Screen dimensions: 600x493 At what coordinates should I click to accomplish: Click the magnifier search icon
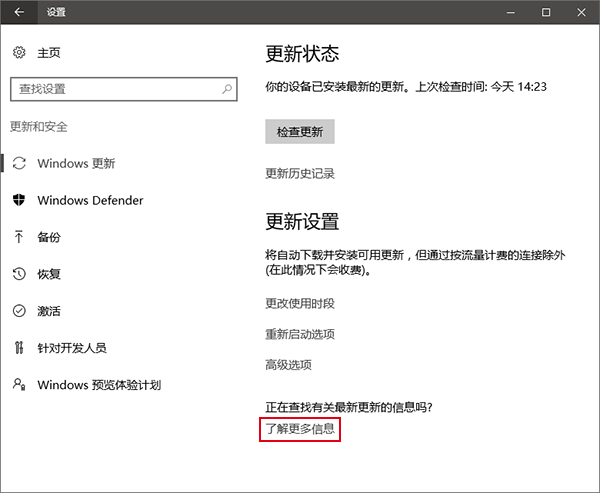227,89
